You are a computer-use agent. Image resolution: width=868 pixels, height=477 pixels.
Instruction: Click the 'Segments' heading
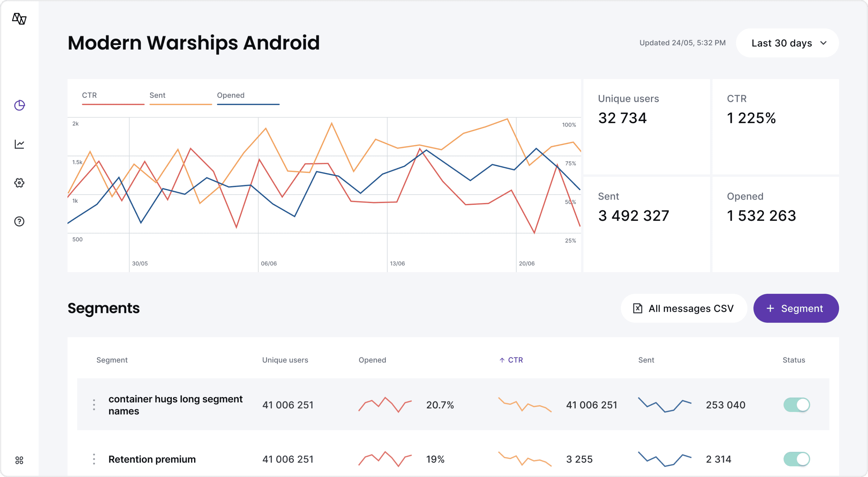104,308
